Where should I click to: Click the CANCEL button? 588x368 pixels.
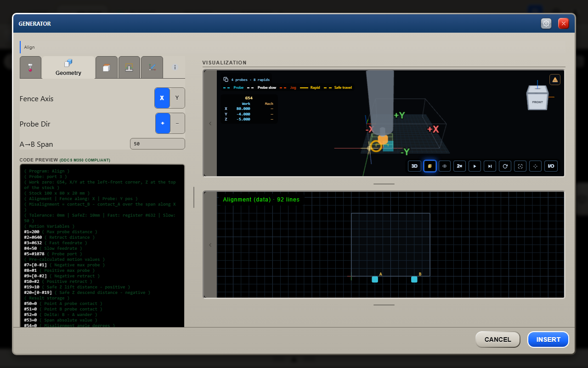pyautogui.click(x=498, y=339)
